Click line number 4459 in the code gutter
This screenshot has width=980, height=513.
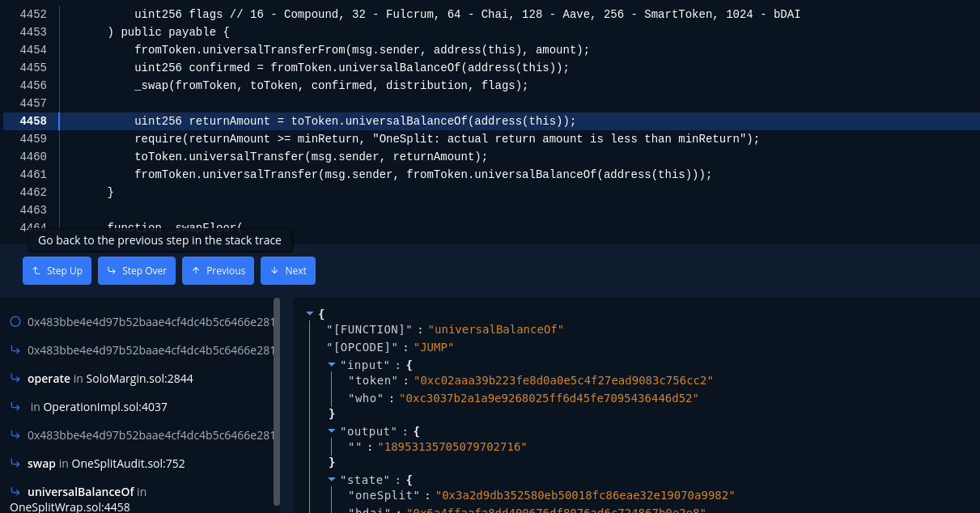click(33, 138)
